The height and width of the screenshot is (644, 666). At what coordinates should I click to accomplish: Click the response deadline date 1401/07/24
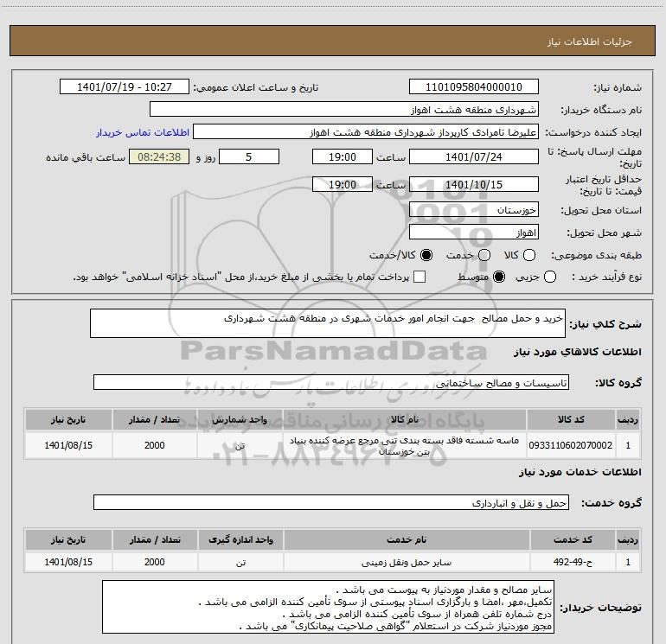coord(474,156)
